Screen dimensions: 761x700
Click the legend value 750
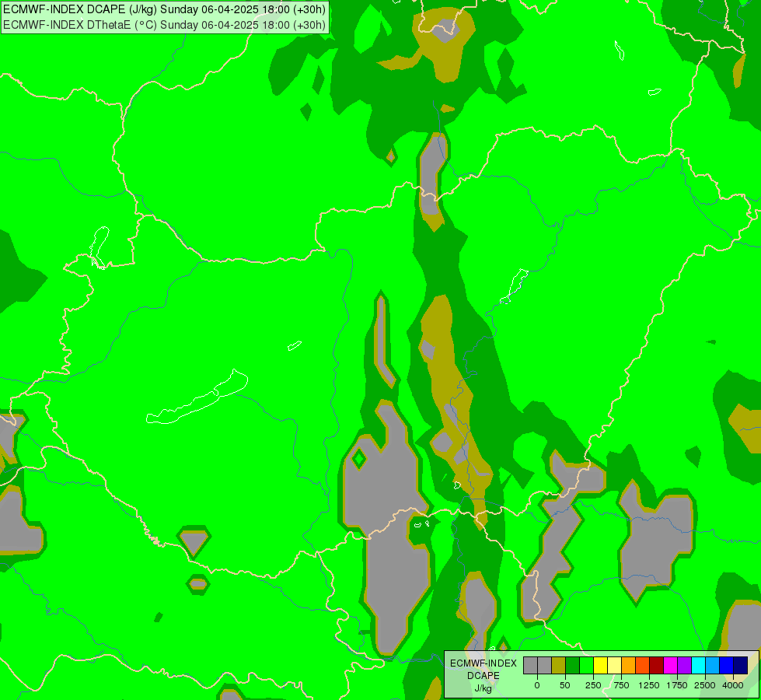(x=621, y=685)
